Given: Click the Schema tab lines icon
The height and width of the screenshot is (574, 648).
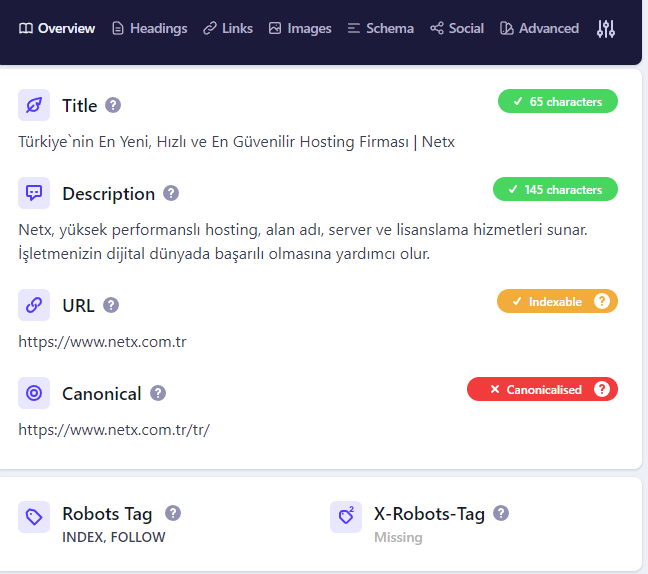Looking at the screenshot, I should 353,29.
